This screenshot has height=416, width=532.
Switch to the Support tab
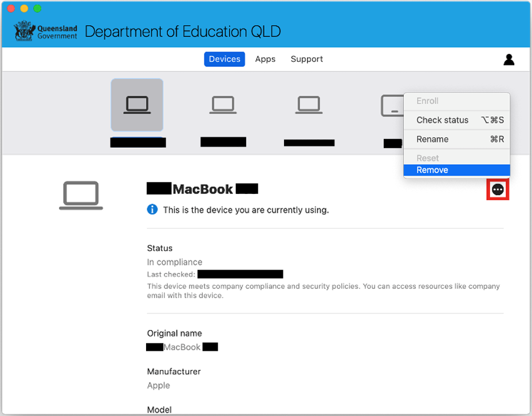pyautogui.click(x=307, y=59)
